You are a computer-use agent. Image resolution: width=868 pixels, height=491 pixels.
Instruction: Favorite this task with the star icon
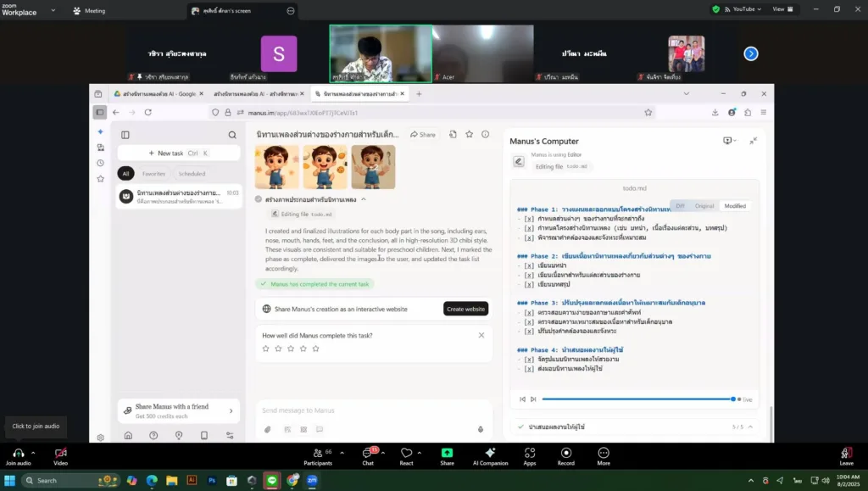coord(469,134)
